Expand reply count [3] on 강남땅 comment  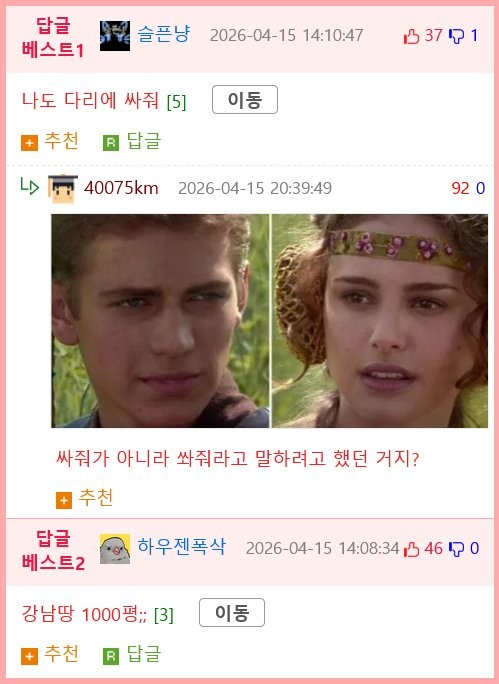click(164, 615)
